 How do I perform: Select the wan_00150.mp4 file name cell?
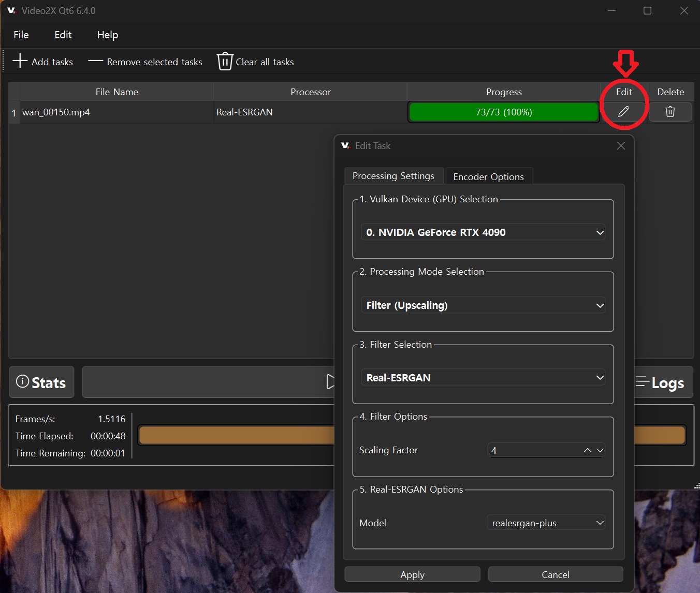pos(117,112)
